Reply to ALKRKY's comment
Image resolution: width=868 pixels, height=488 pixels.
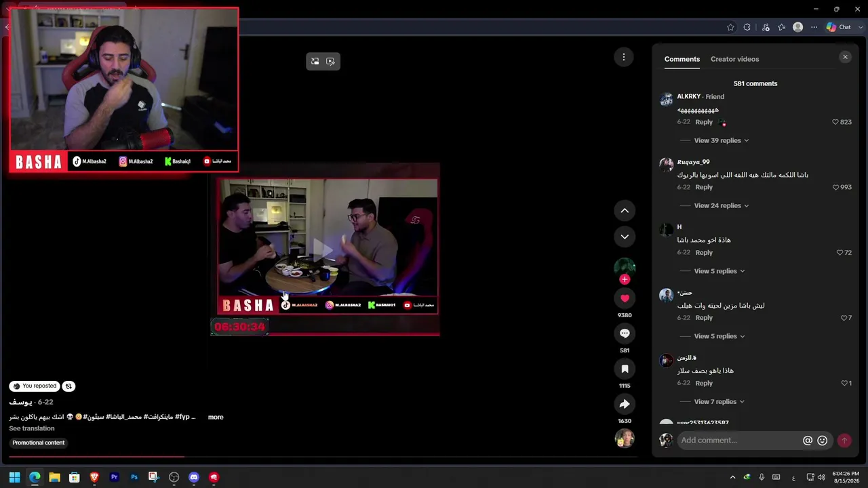(x=704, y=122)
